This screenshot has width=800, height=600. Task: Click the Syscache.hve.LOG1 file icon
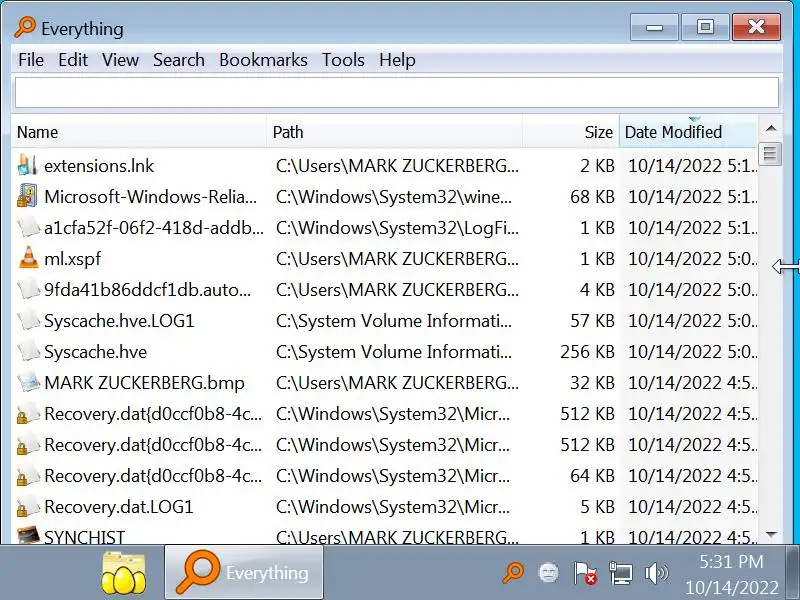point(28,320)
